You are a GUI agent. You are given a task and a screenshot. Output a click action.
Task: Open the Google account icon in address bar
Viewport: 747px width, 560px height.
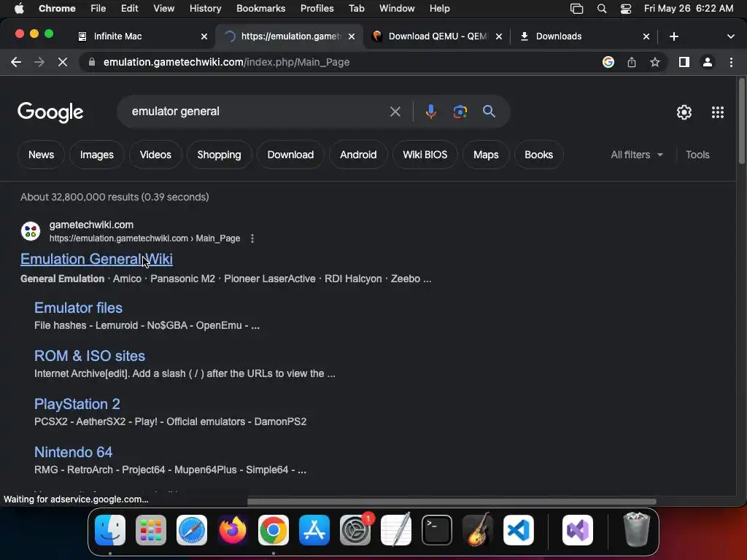pyautogui.click(x=608, y=62)
